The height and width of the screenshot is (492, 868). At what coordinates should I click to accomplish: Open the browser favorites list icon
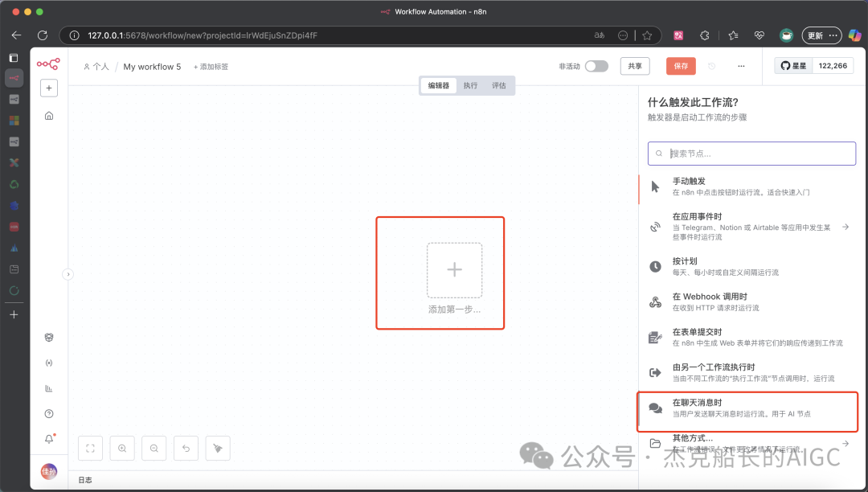click(x=734, y=35)
